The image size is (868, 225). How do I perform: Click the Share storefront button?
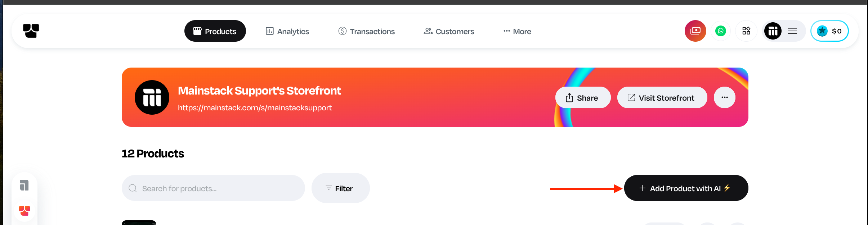(583, 97)
